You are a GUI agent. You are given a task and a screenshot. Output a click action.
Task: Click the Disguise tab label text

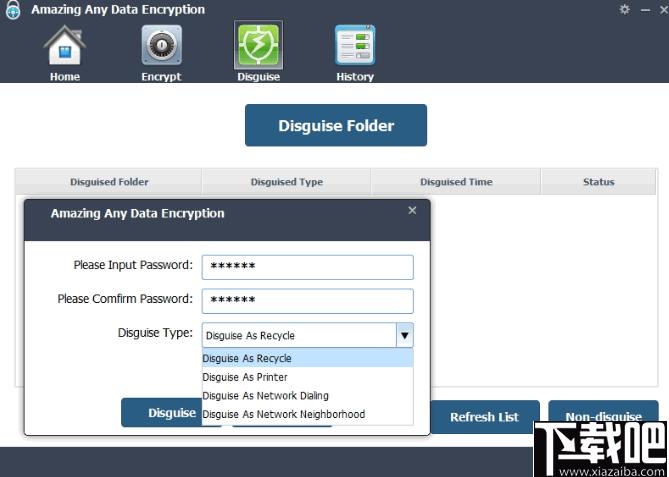point(259,77)
